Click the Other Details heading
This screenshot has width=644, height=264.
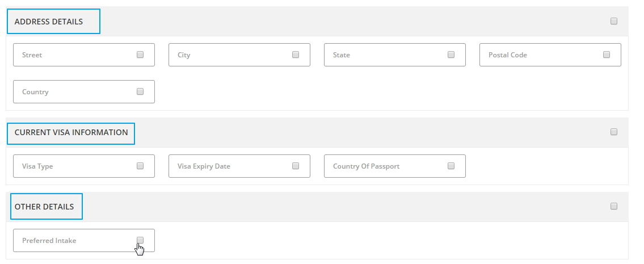(x=44, y=207)
